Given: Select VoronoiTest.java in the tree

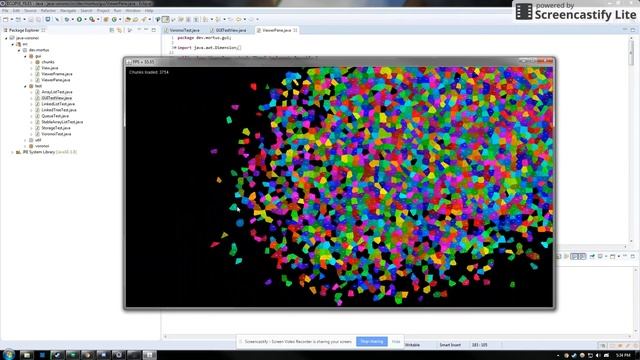Looking at the screenshot, I should tap(56, 134).
